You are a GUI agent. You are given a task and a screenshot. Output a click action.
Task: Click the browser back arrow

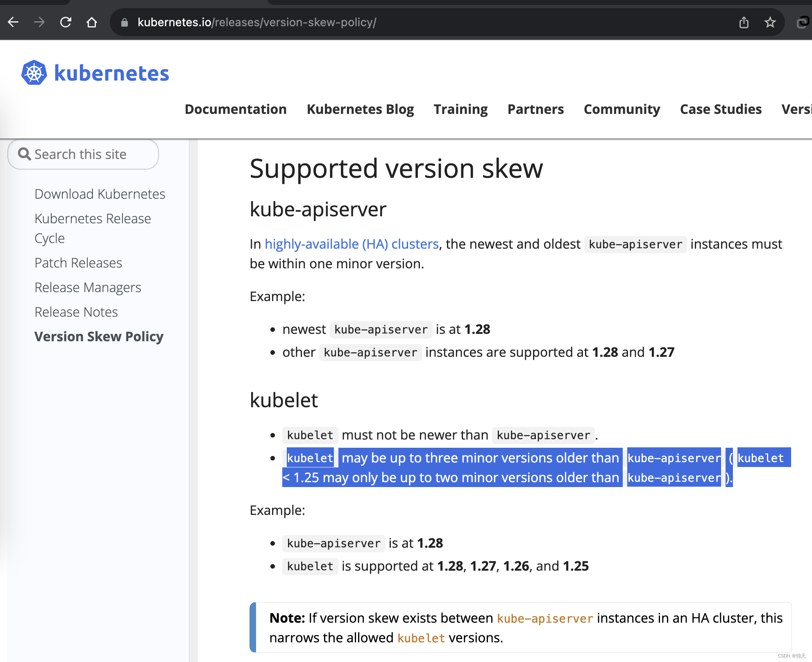[13, 22]
